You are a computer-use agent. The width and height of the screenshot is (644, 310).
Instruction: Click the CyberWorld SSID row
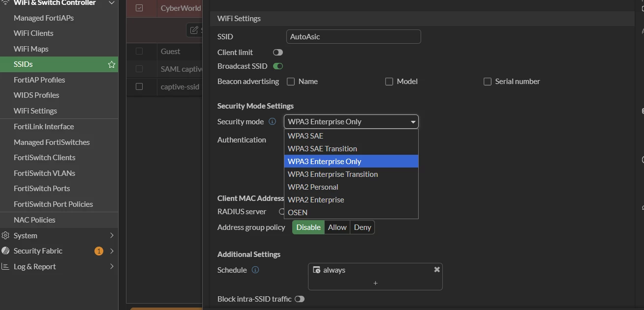pyautogui.click(x=164, y=8)
